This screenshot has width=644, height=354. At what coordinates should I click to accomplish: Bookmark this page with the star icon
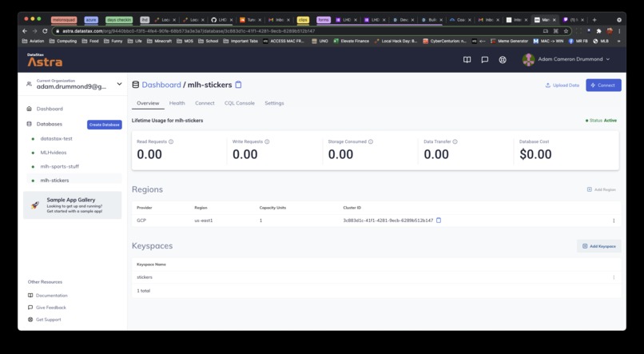coord(566,31)
